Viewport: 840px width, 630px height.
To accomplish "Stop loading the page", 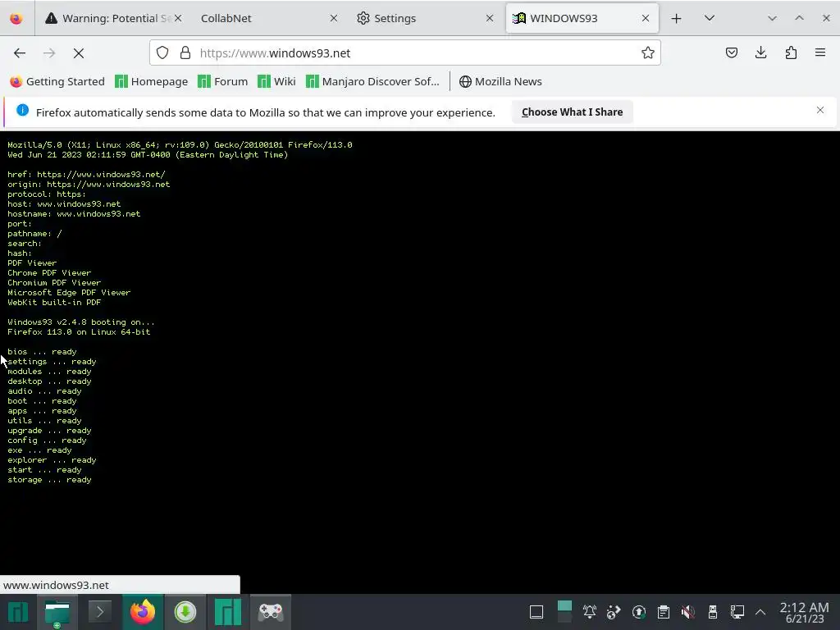I will pos(79,53).
